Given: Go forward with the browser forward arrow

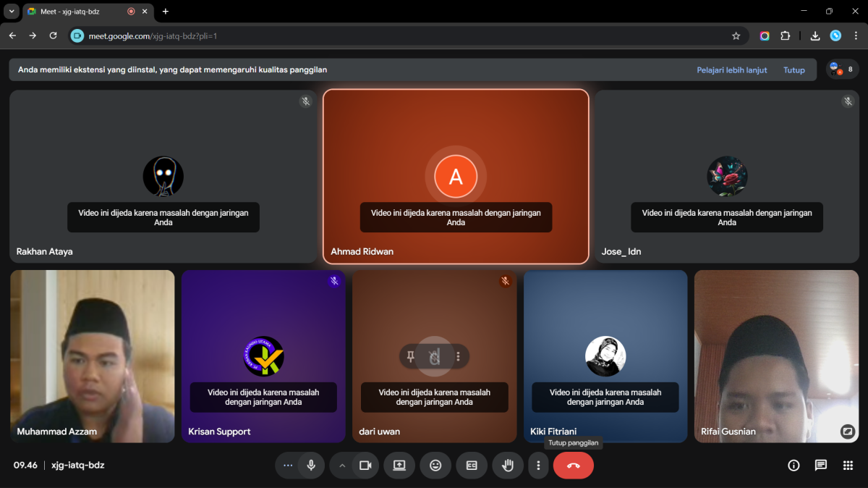Looking at the screenshot, I should click(33, 35).
